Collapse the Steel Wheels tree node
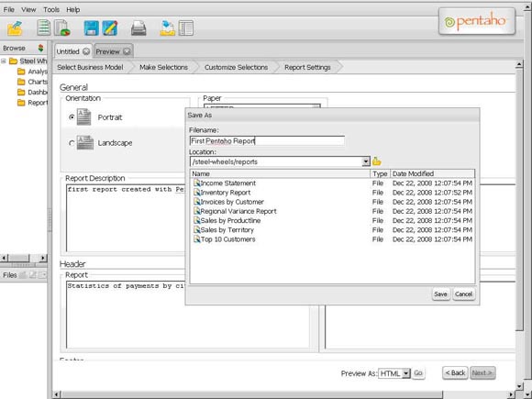This screenshot has width=532, height=399. coord(4,61)
